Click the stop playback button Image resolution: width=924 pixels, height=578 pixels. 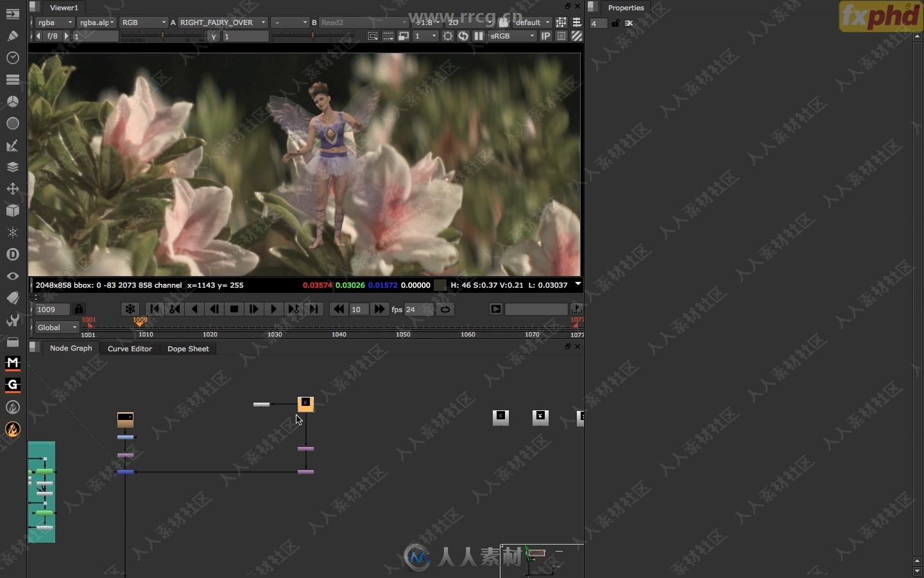click(234, 309)
